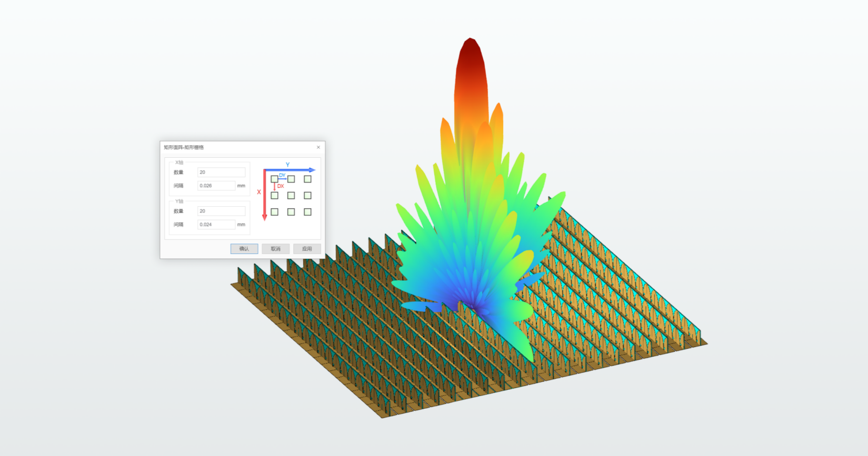Click the Y轴 间隔 field showing 0.024

click(216, 225)
